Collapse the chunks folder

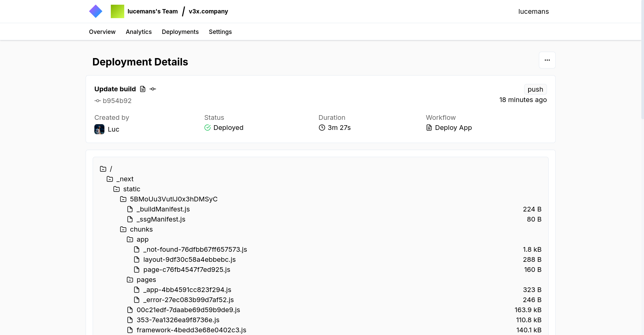pyautogui.click(x=123, y=229)
